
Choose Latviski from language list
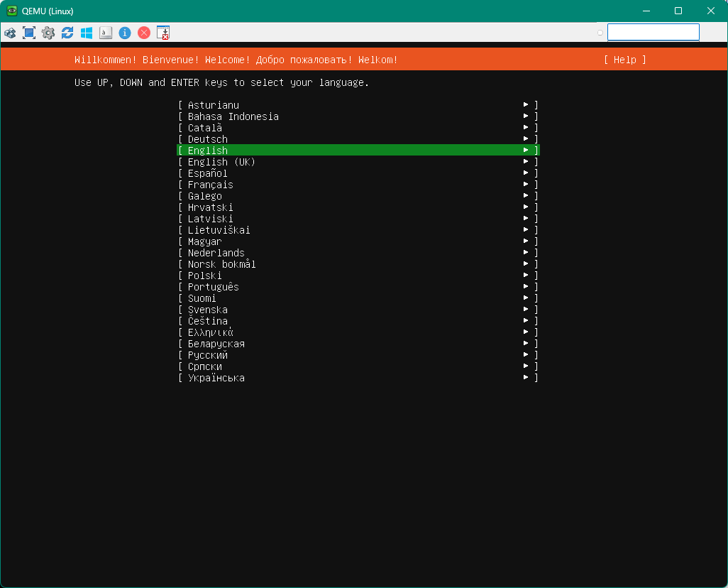click(358, 219)
